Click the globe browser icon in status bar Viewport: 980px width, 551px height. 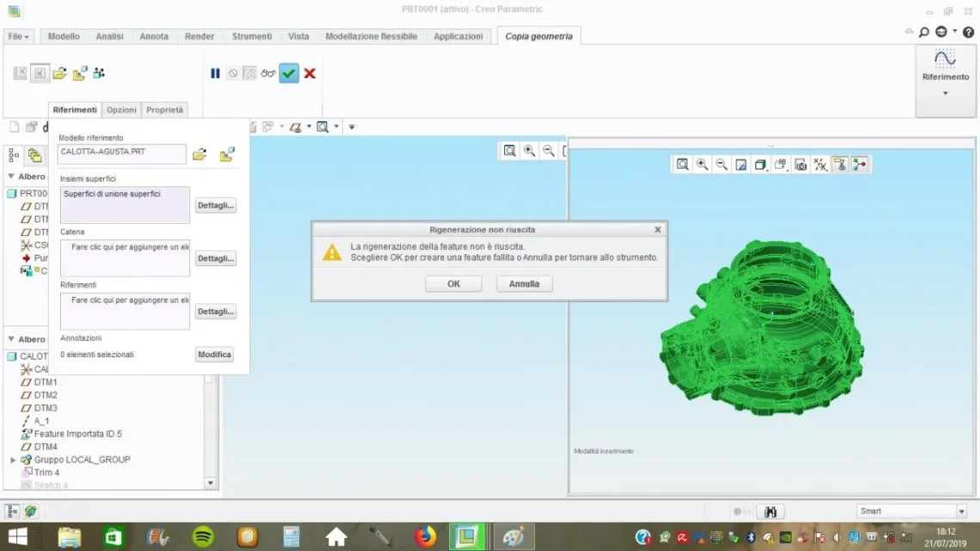pyautogui.click(x=30, y=511)
